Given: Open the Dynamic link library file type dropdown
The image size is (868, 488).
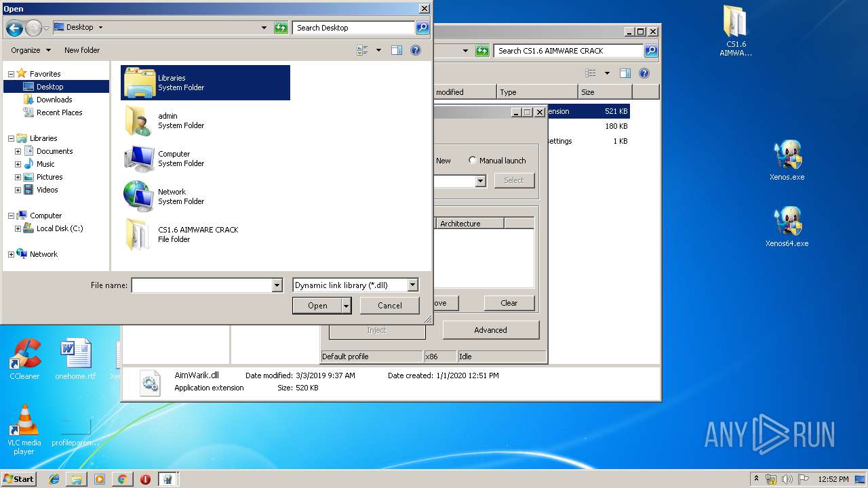Looking at the screenshot, I should point(413,285).
